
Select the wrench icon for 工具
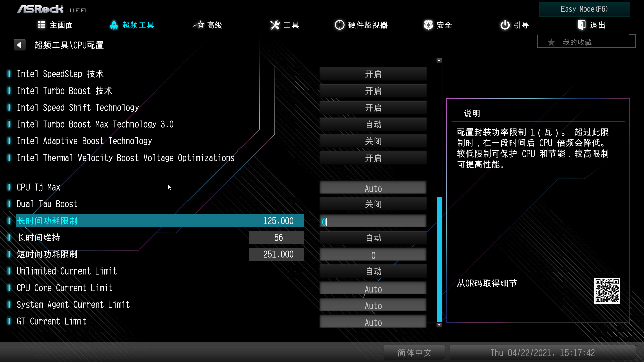tap(275, 25)
